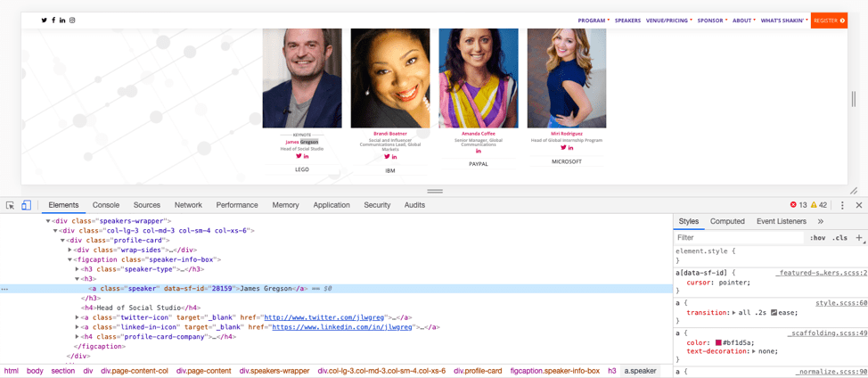Viewport: 868px width, 378px height.
Task: Expand the twitter-icon anchor node
Action: 77,317
